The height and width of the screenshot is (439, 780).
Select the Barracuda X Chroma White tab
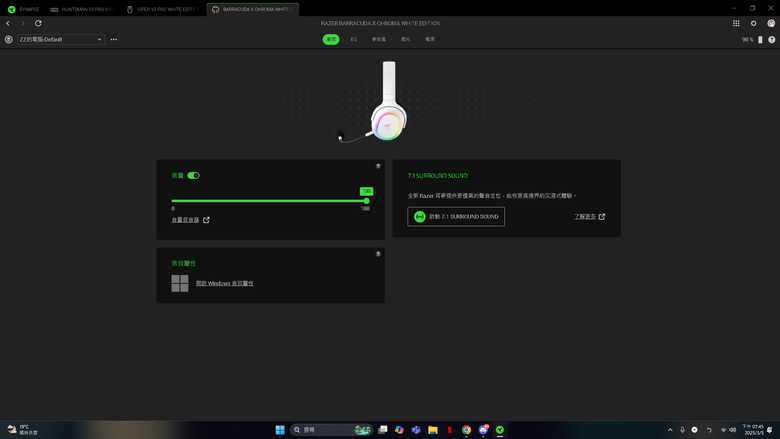253,9
